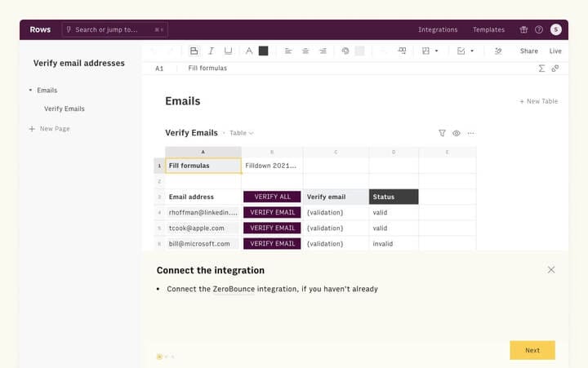Select the Status header cell
The width and height of the screenshot is (588, 368).
pyautogui.click(x=394, y=197)
